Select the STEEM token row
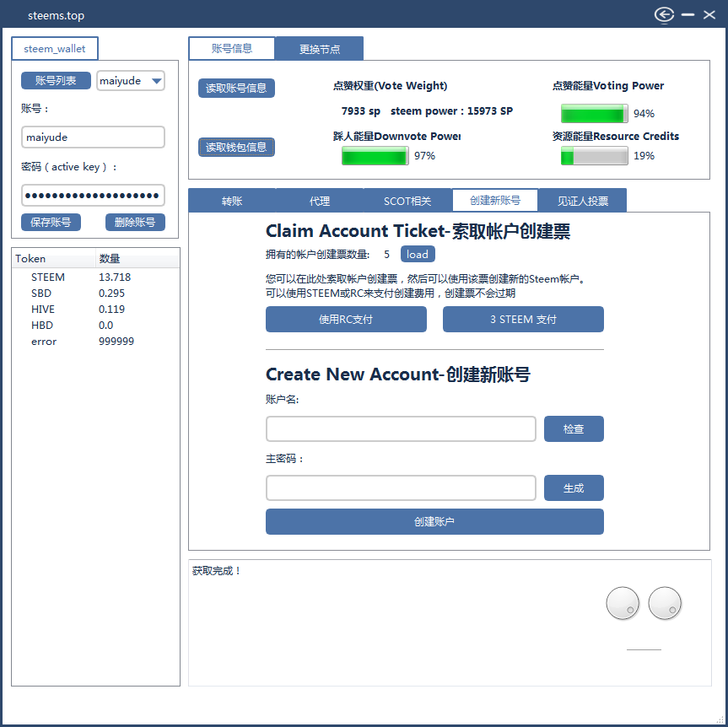Image resolution: width=728 pixels, height=727 pixels. click(95, 277)
